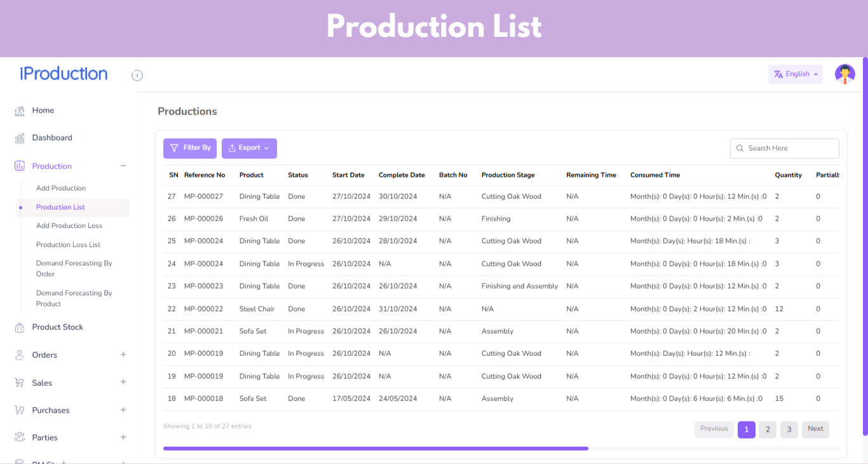Expand the Orders menu plus sign
Image resolution: width=868 pixels, height=464 pixels.
[x=123, y=355]
